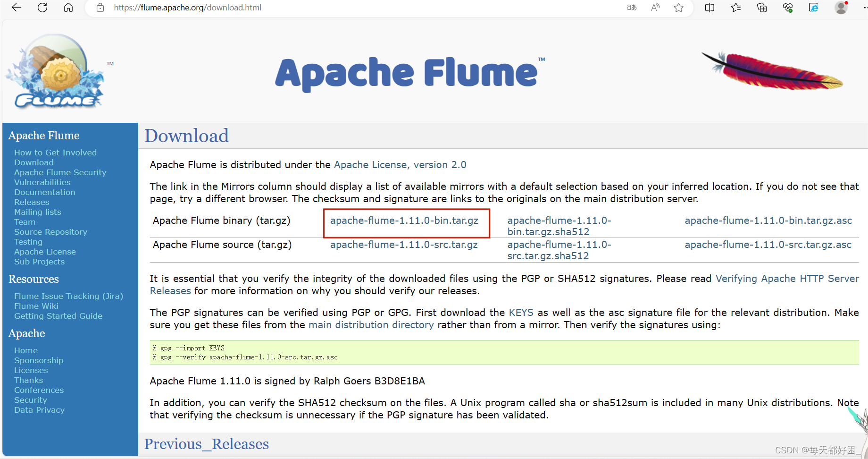Viewport: 868px width, 459px height.
Task: Open Apache License, version 2.0 link
Action: [400, 165]
